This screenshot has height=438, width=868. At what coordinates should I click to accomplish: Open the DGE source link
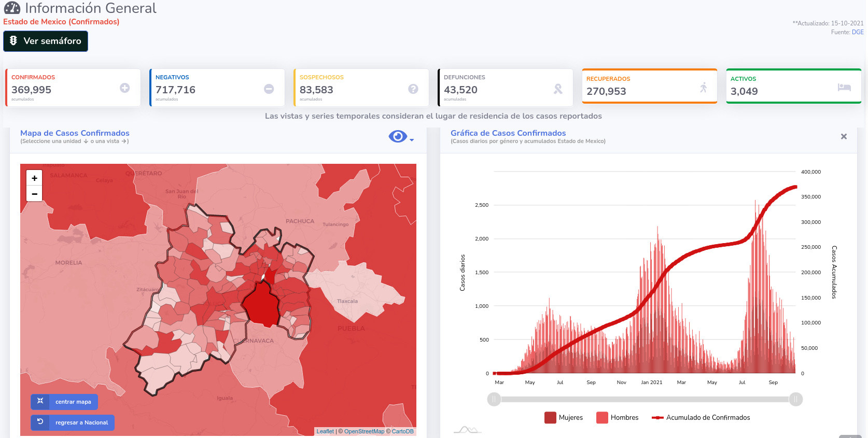click(x=858, y=32)
